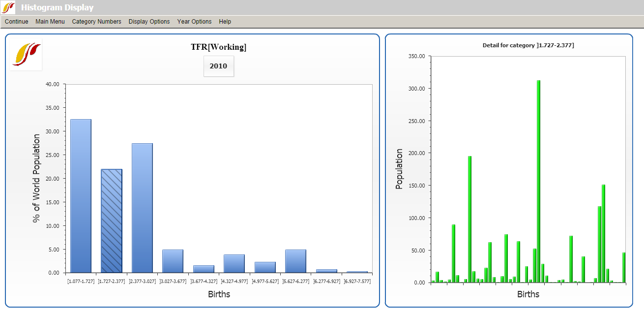Click the ]5.627-6.277] histogram bar
The image size is (644, 315).
[x=295, y=261]
